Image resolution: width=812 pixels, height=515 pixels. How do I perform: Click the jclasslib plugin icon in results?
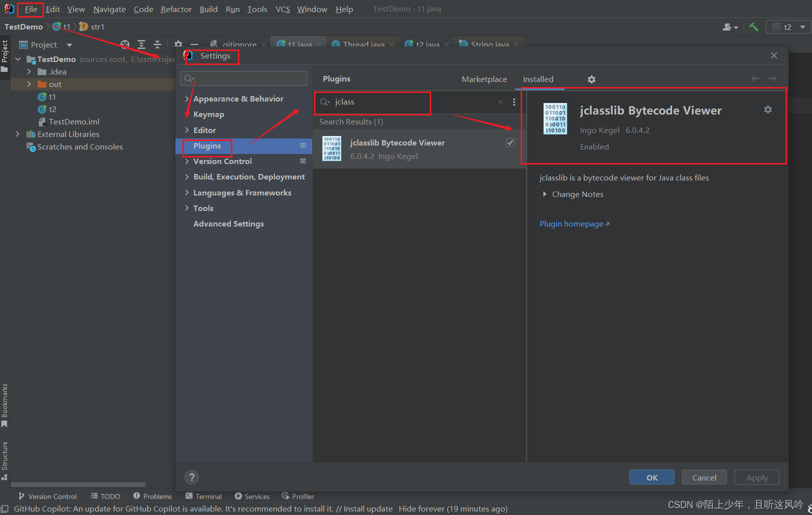click(332, 148)
